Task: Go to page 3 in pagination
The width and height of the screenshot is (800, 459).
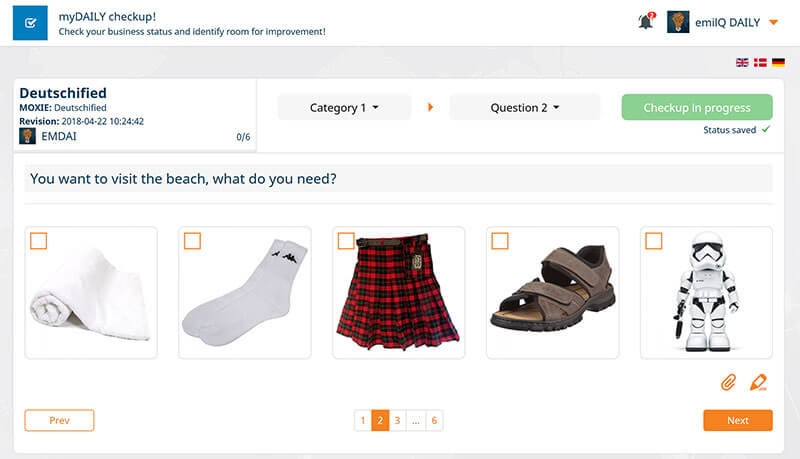Action: coord(397,421)
